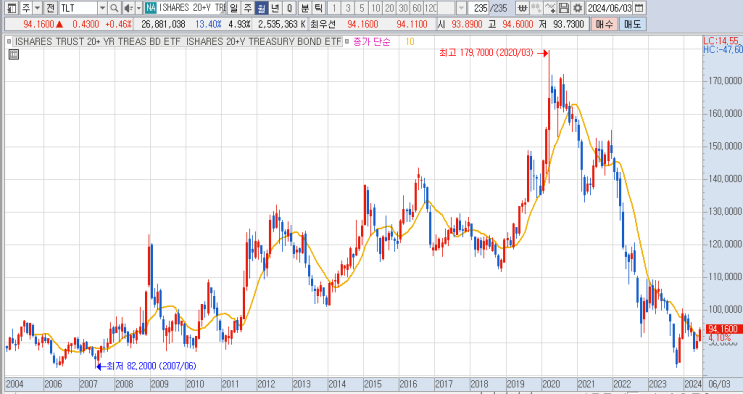Click the LC:14.55 indicator text
The image size is (743, 394).
tap(721, 41)
